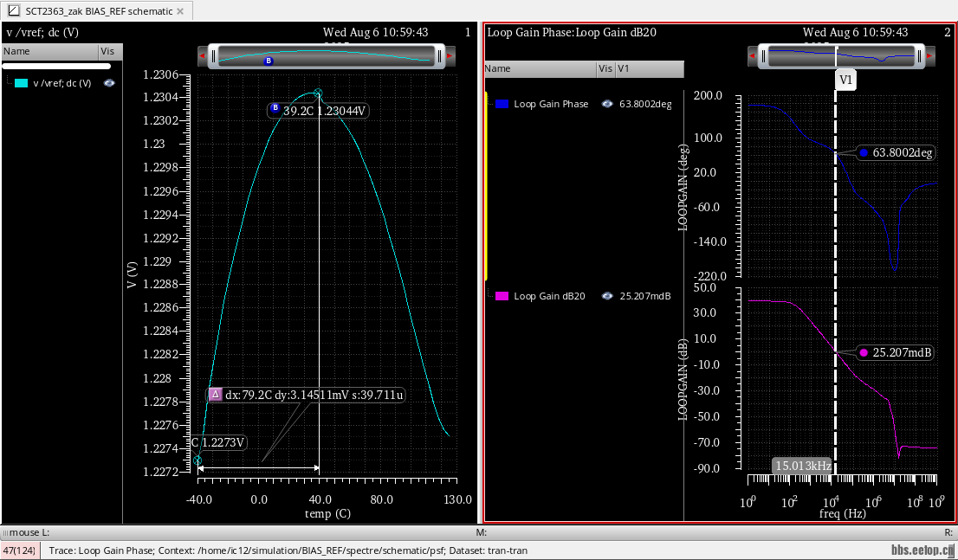Click magenta color swatch of Loop Gain dB20

pyautogui.click(x=502, y=296)
